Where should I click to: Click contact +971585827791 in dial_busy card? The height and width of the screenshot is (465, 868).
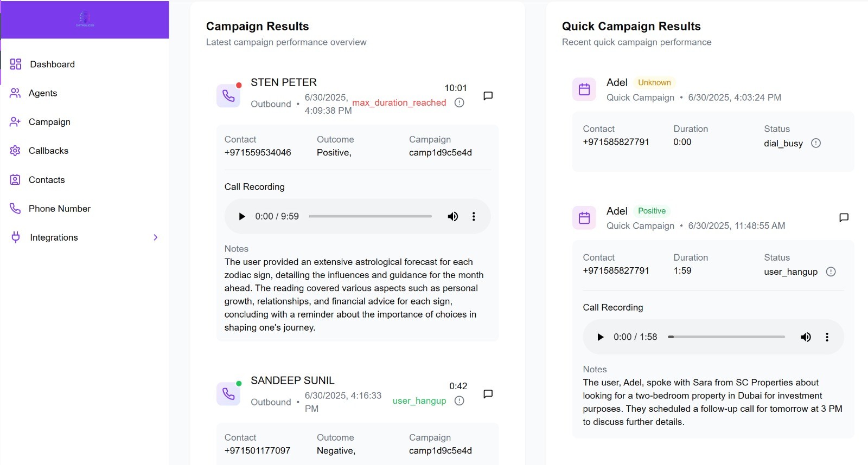[616, 142]
